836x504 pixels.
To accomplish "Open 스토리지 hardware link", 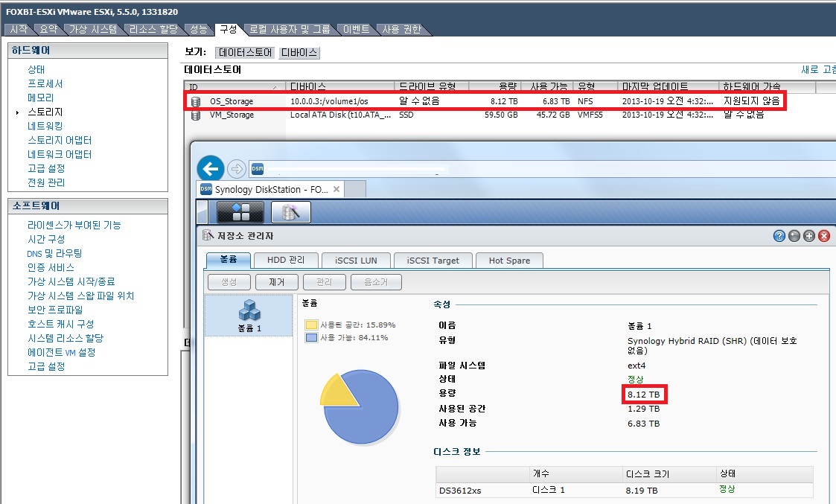I will 45,112.
